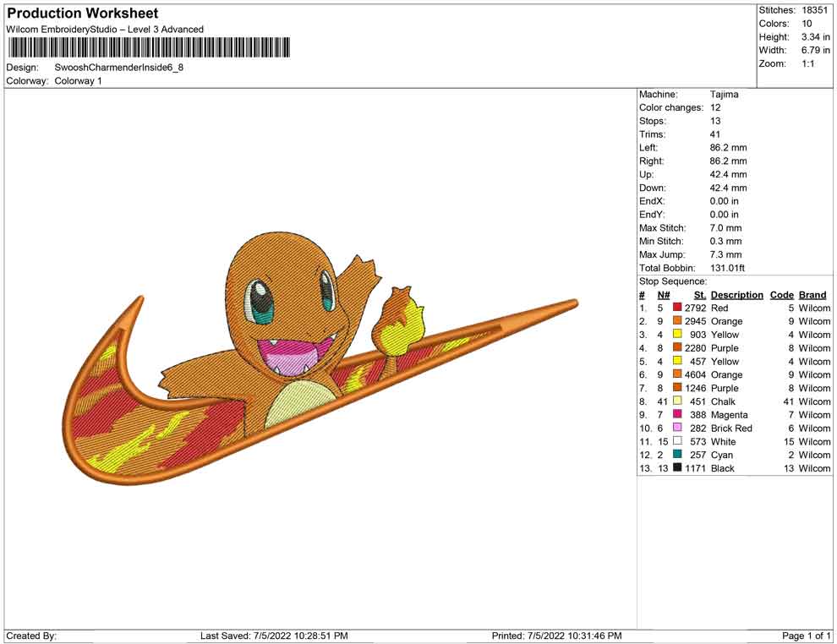Click the Colors value '10'
Viewport: 837px width, 644px height.
(x=807, y=24)
